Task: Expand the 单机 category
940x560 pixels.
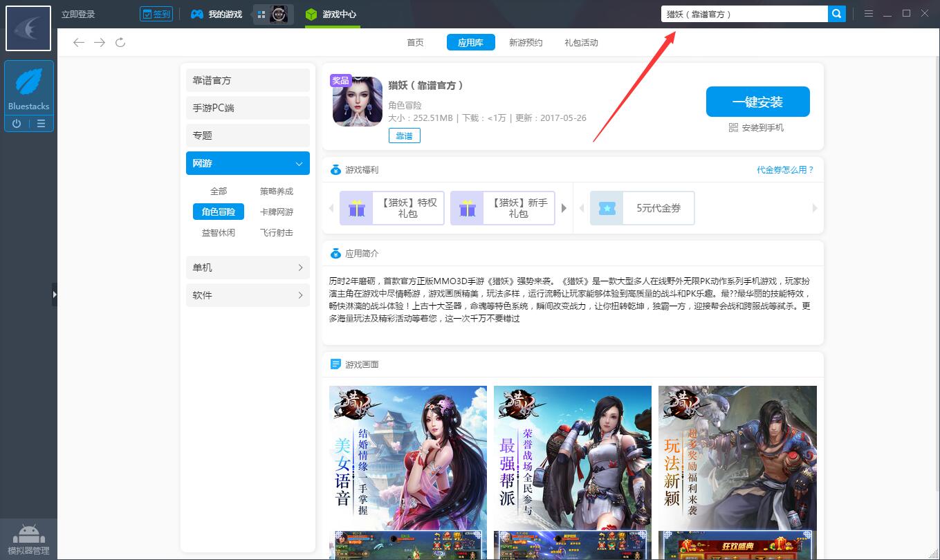Action: pyautogui.click(x=248, y=268)
